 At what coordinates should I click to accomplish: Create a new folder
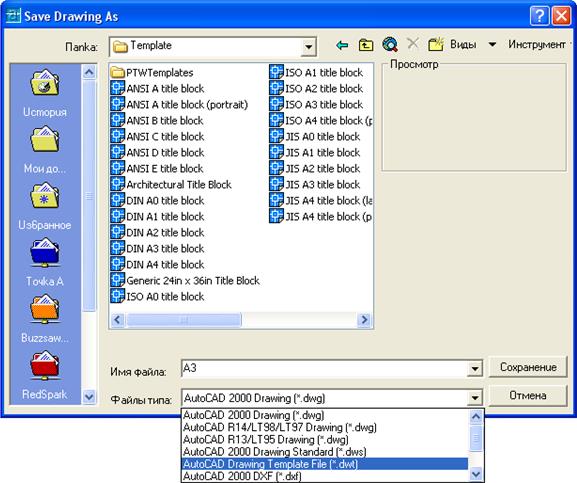coord(436,45)
